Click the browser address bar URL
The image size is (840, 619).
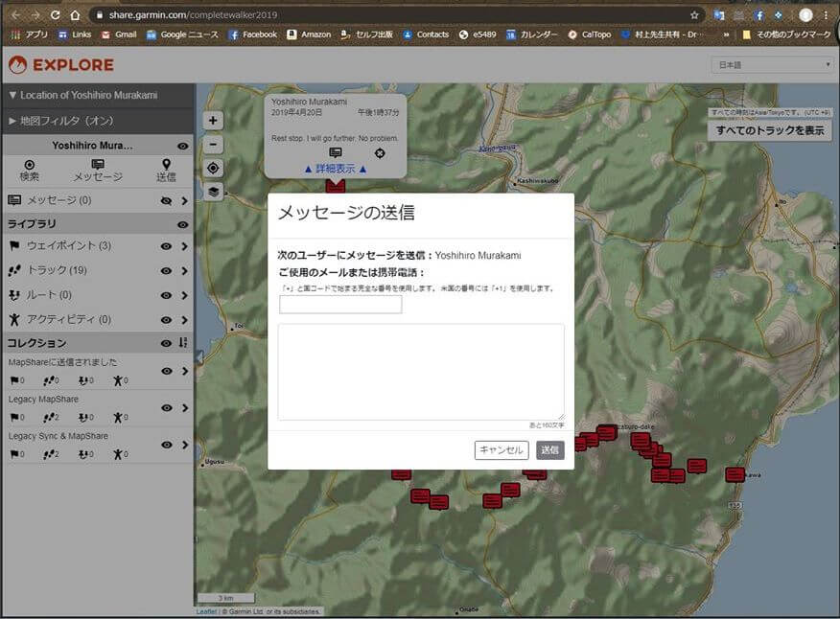coord(194,15)
